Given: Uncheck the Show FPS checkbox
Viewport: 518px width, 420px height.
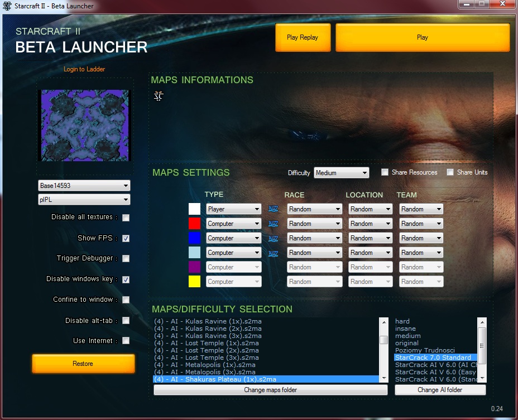Looking at the screenshot, I should point(126,238).
